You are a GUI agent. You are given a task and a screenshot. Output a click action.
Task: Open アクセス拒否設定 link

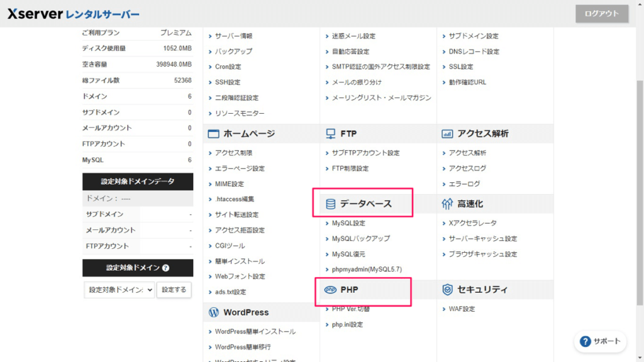click(240, 231)
